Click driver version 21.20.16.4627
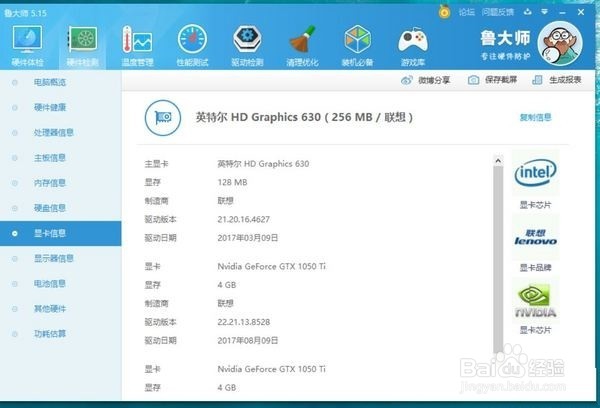 (x=244, y=220)
